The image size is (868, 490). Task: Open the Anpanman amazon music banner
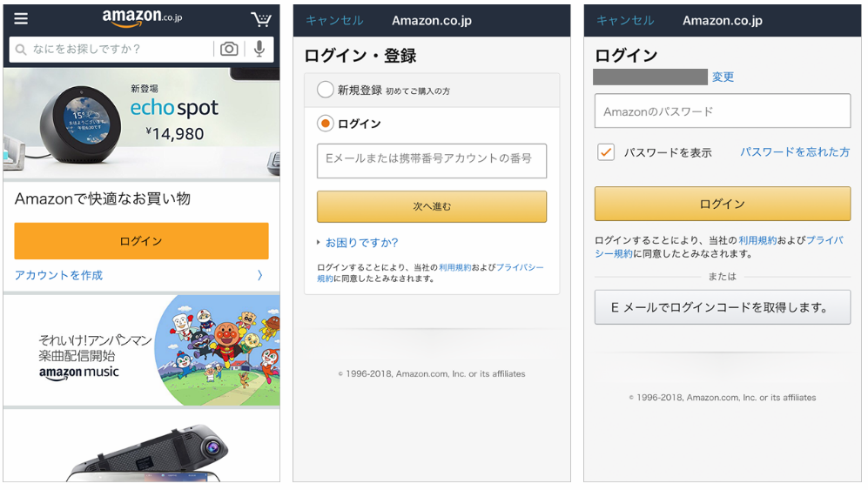tap(142, 350)
